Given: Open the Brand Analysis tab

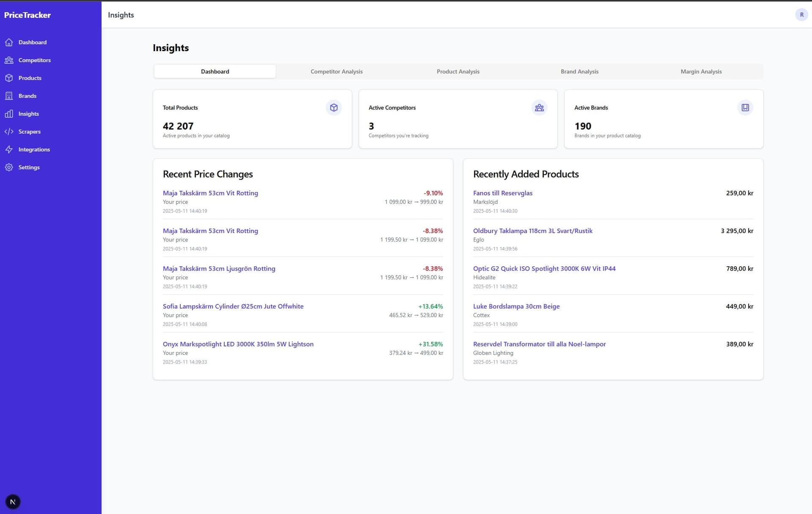Looking at the screenshot, I should pos(579,71).
